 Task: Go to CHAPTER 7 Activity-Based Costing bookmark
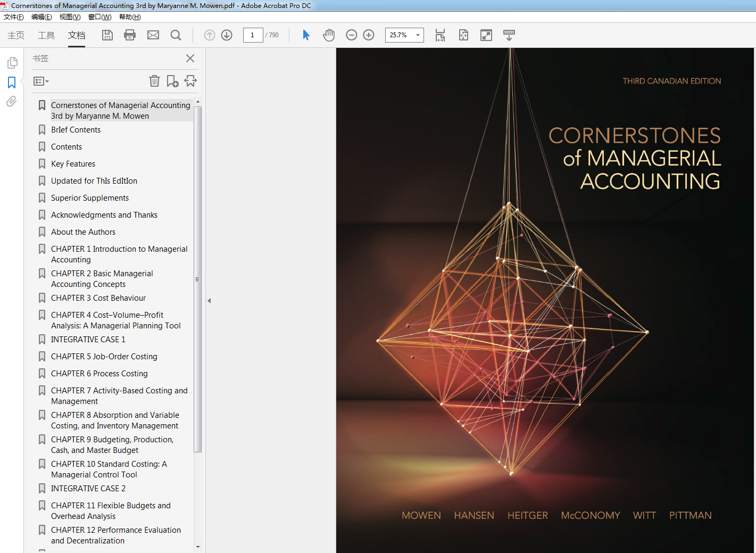pos(119,396)
